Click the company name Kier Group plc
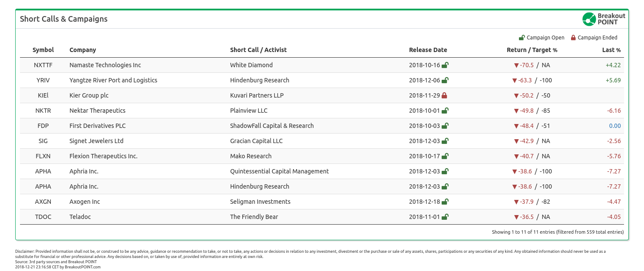Image resolution: width=644 pixels, height=271 pixels. (x=89, y=95)
